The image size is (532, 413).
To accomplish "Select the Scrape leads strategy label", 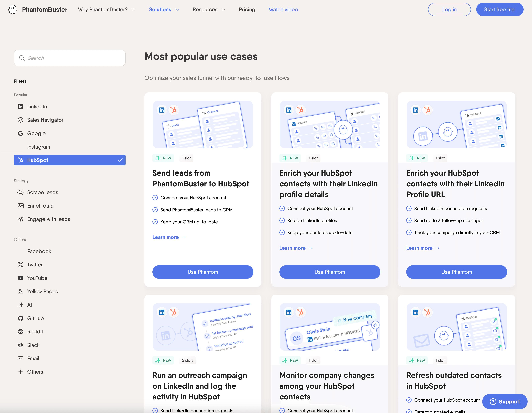I will (x=43, y=192).
